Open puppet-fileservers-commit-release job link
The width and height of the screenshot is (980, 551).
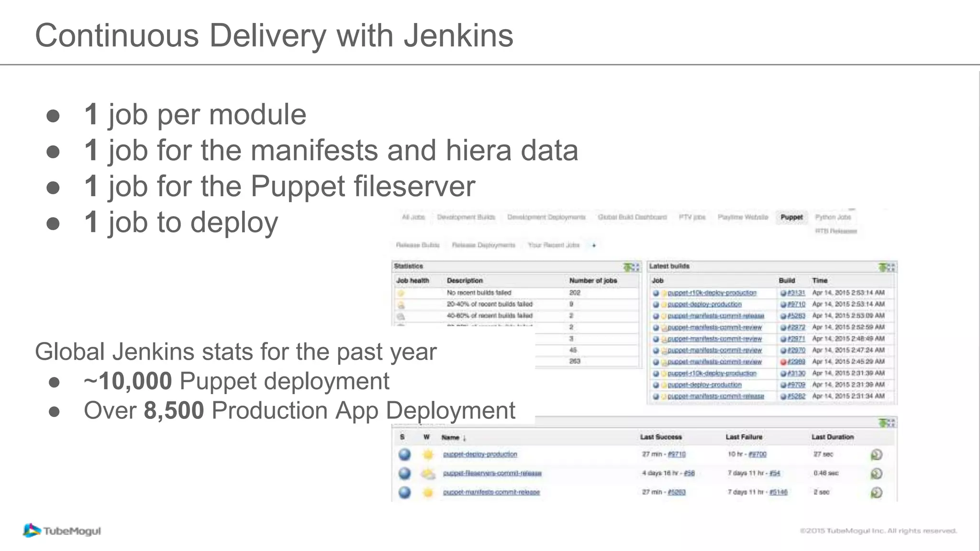pyautogui.click(x=492, y=474)
